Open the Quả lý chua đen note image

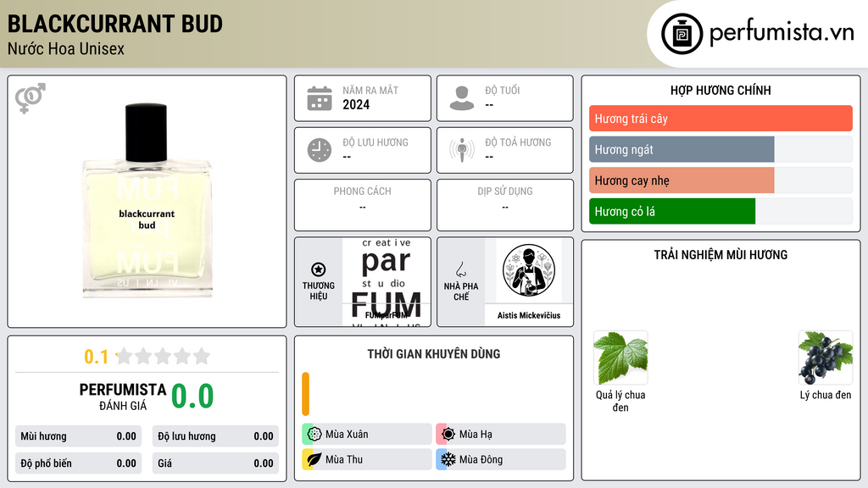(620, 358)
